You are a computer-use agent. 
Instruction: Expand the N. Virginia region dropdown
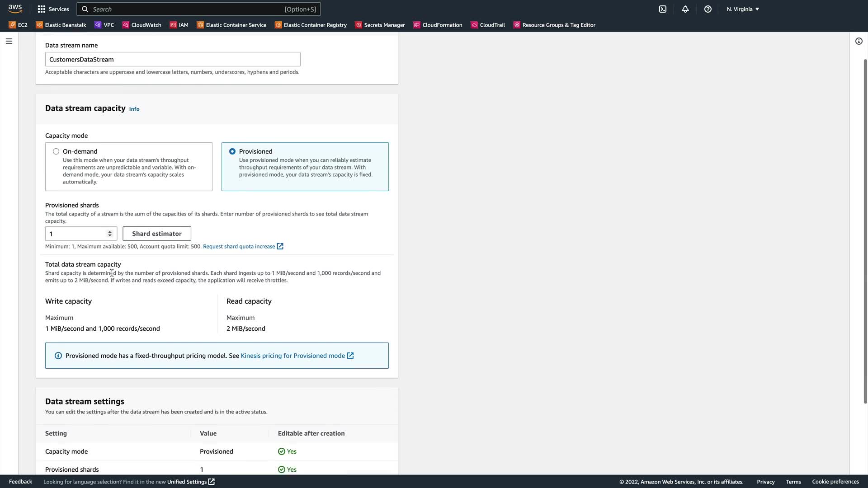(743, 9)
